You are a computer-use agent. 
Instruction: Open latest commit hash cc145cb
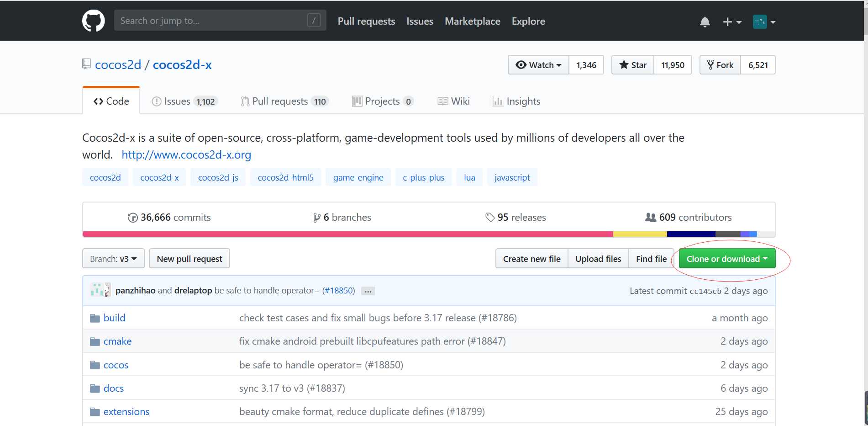[x=705, y=291]
